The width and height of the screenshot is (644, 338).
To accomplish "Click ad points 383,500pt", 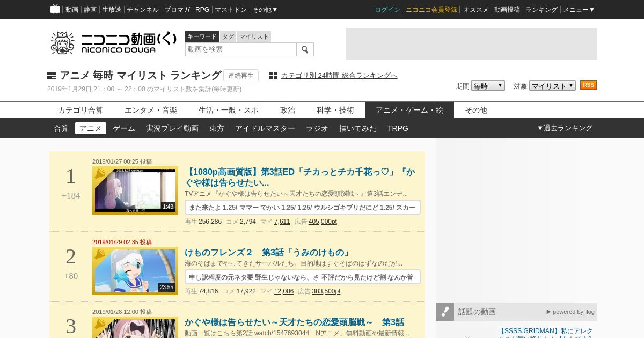I will (x=326, y=291).
